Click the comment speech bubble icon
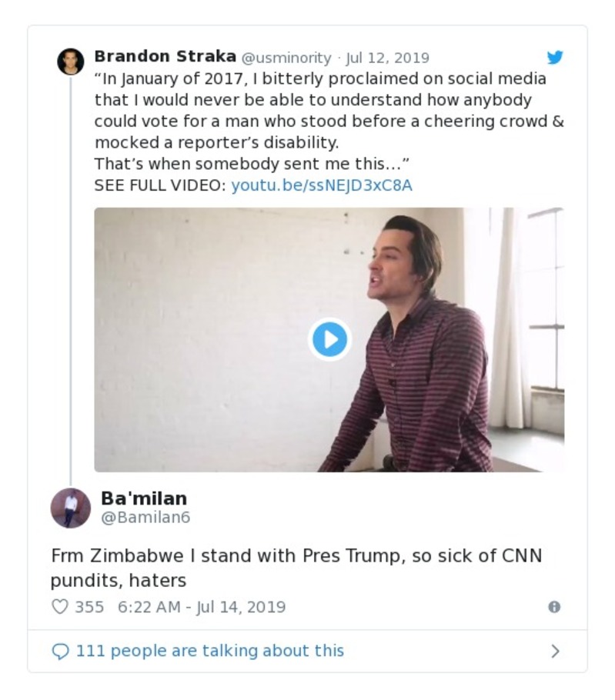This screenshot has width=615, height=700. point(61,650)
